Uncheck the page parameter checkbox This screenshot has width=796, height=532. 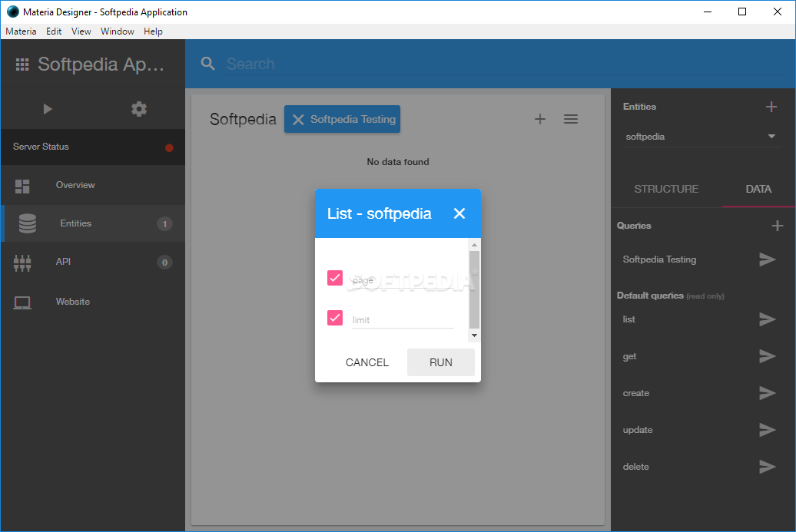click(334, 278)
